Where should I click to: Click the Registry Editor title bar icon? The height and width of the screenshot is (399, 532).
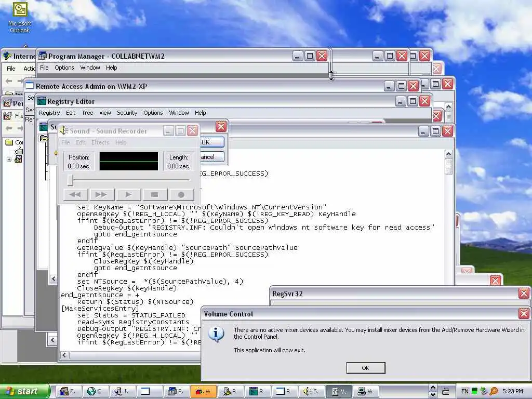(42, 101)
